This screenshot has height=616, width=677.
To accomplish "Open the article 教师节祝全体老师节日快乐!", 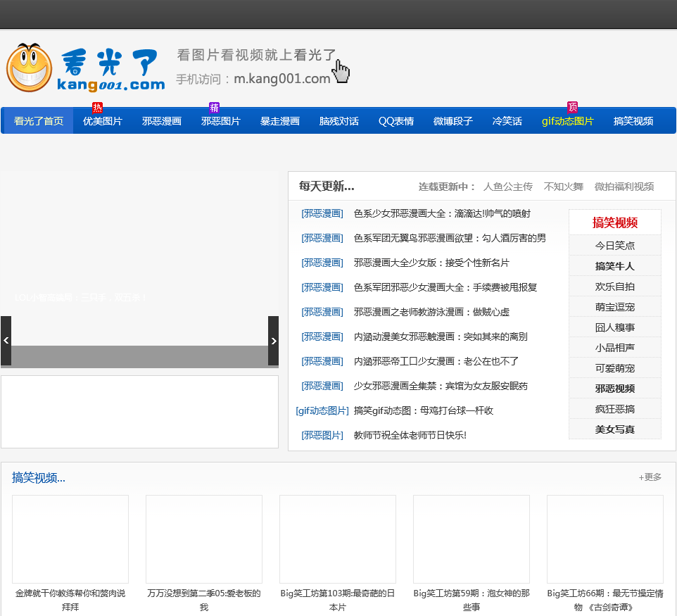I will click(410, 435).
